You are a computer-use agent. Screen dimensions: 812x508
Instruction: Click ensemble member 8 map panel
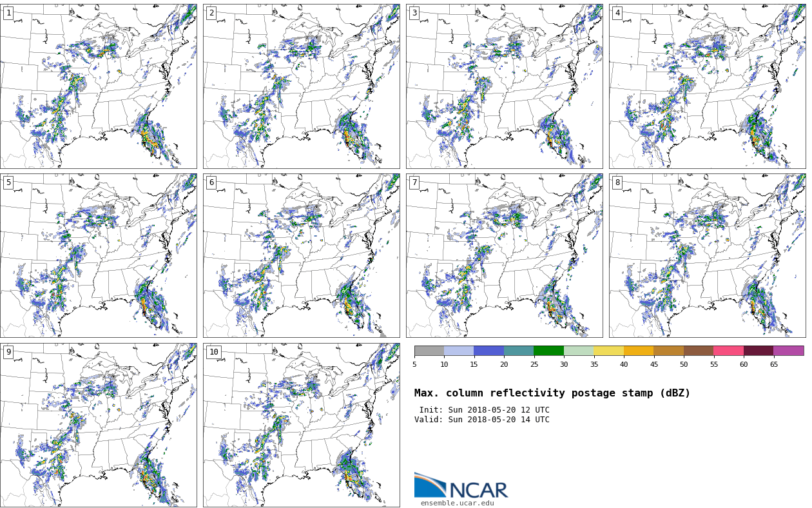click(707, 255)
